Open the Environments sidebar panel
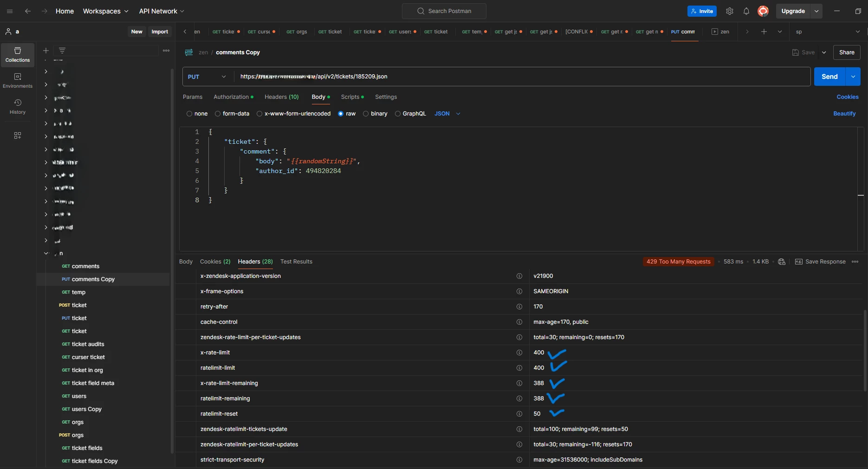868x469 pixels. coord(18,81)
